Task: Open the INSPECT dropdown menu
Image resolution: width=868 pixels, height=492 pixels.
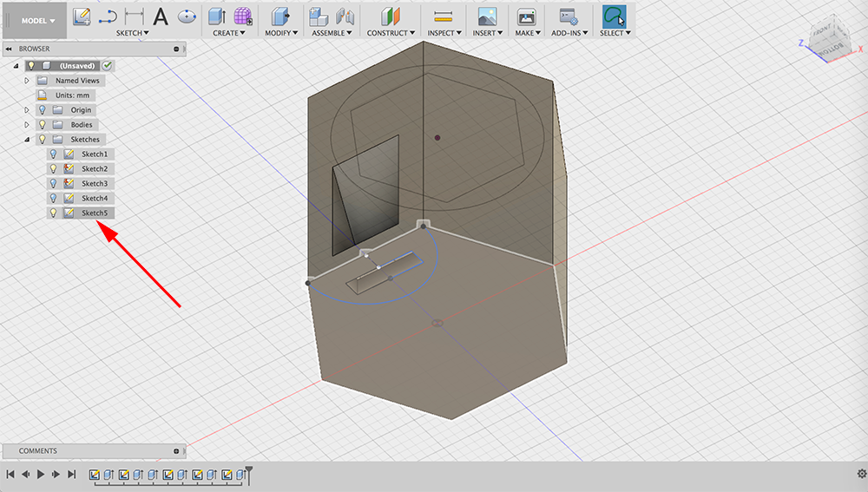Action: pyautogui.click(x=444, y=33)
